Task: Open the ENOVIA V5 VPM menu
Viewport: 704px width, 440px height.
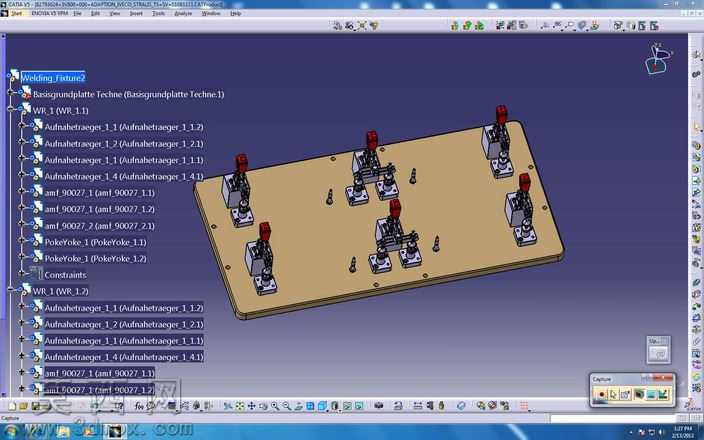Action: [50, 13]
